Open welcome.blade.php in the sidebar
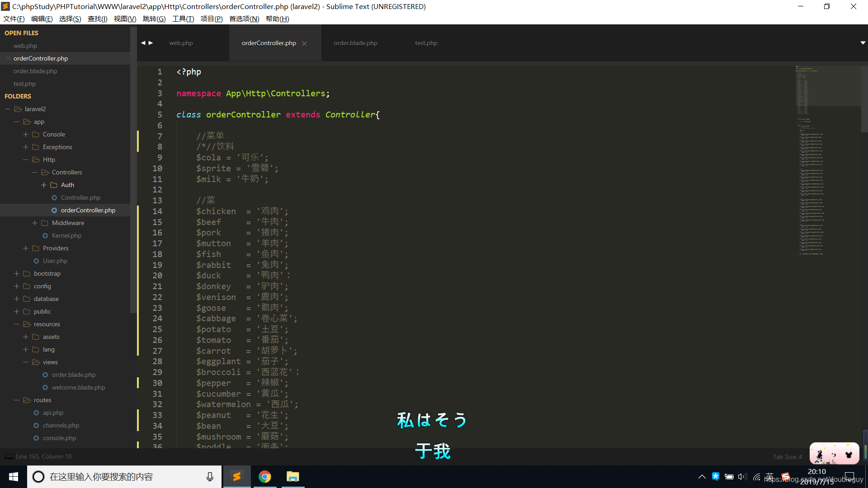Screen dimensions: 868x488 (78, 387)
